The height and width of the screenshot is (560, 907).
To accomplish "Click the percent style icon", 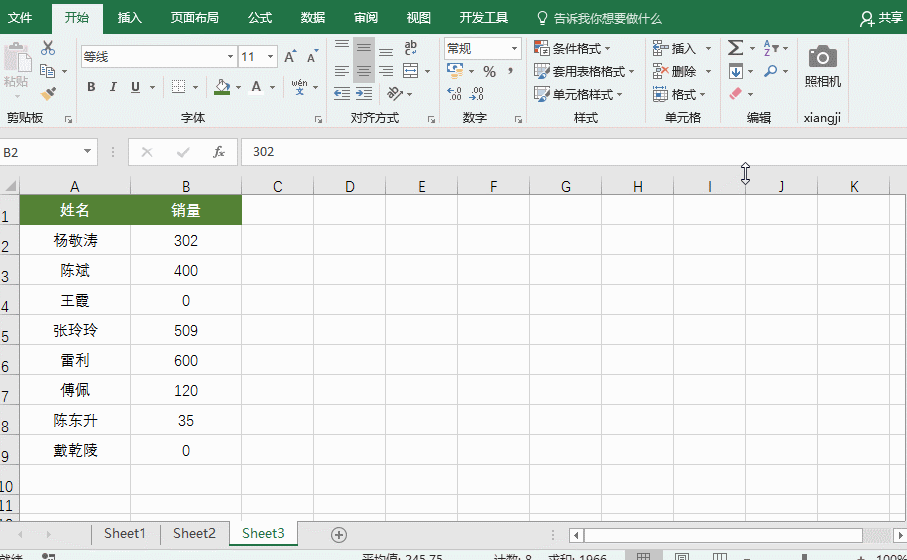I will [489, 71].
